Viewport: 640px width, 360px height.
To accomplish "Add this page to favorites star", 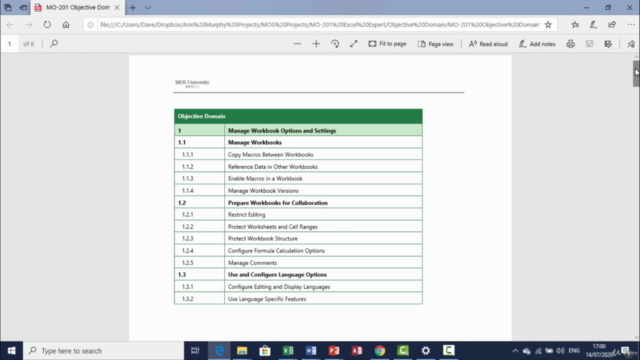I will (548, 24).
